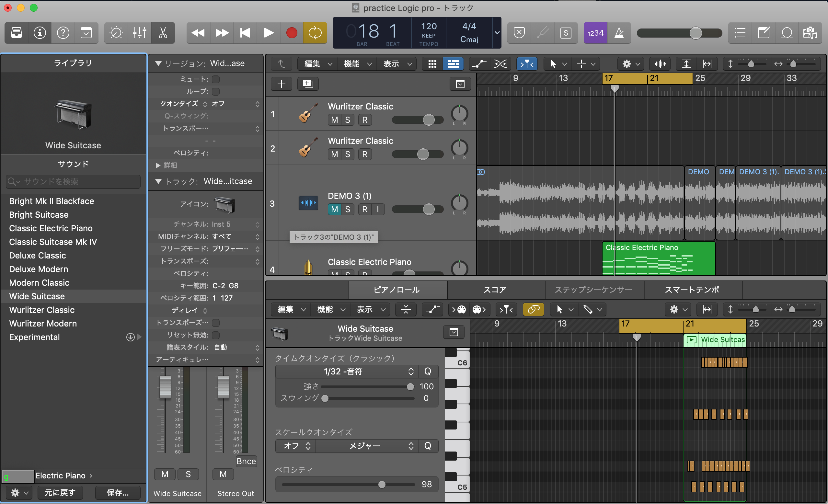Switch to the スマートテンポ tab
The height and width of the screenshot is (504, 828).
(693, 290)
